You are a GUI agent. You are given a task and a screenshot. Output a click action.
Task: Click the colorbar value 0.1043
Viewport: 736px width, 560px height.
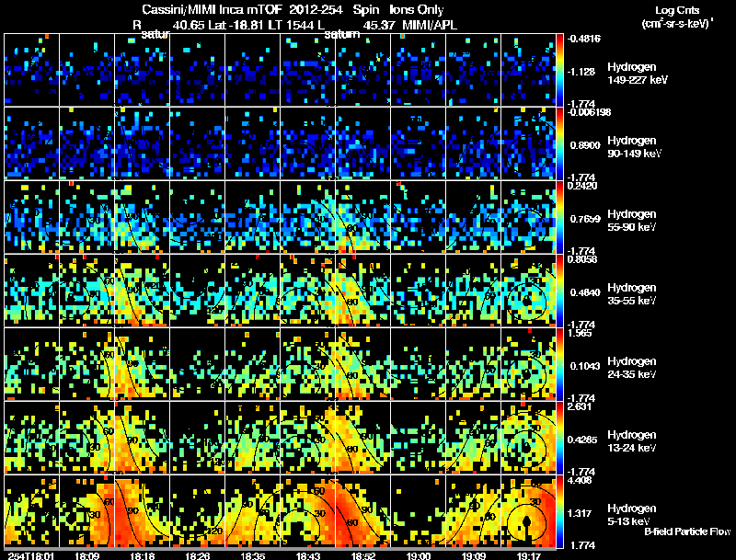click(x=585, y=366)
